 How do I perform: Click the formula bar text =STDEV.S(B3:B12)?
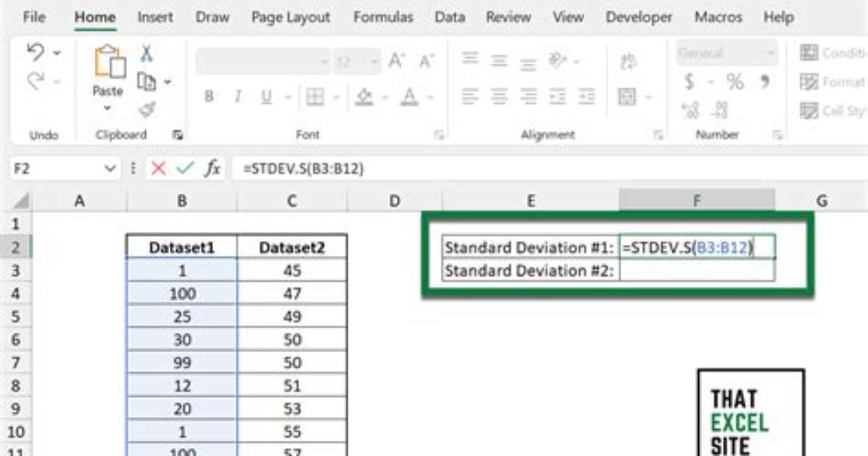pyautogui.click(x=303, y=168)
